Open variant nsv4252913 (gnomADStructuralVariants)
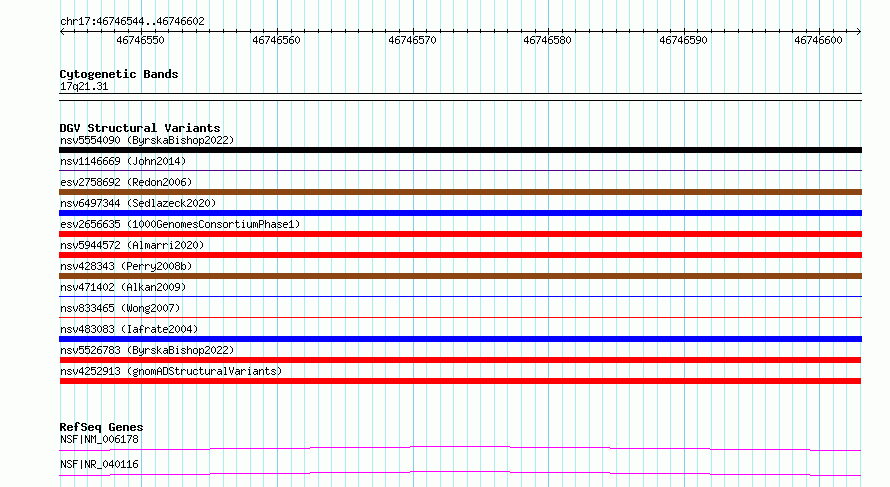Image resolution: width=890 pixels, height=487 pixels. [171, 371]
